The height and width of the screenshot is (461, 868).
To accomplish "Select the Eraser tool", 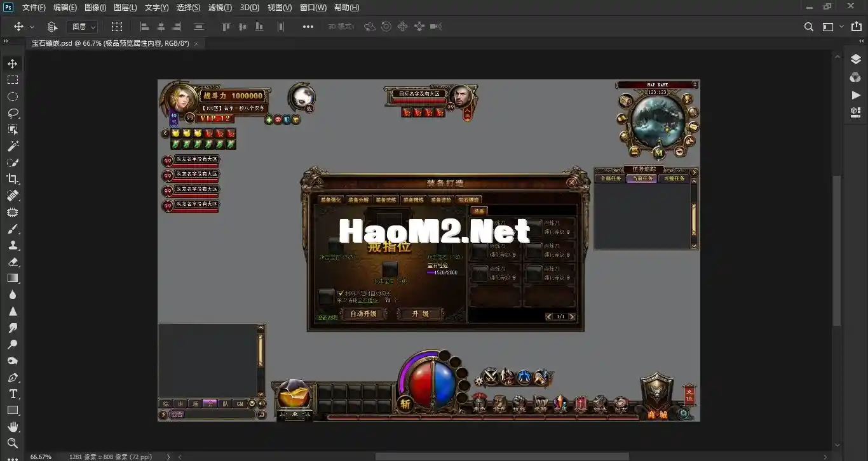I will [13, 262].
